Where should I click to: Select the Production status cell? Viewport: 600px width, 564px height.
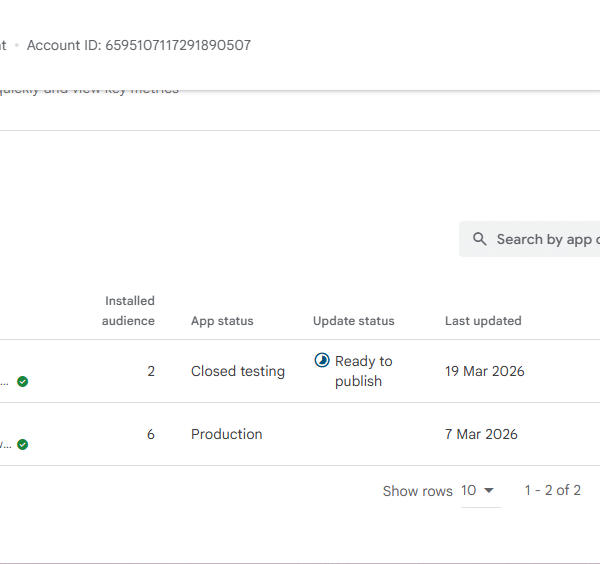click(x=227, y=434)
